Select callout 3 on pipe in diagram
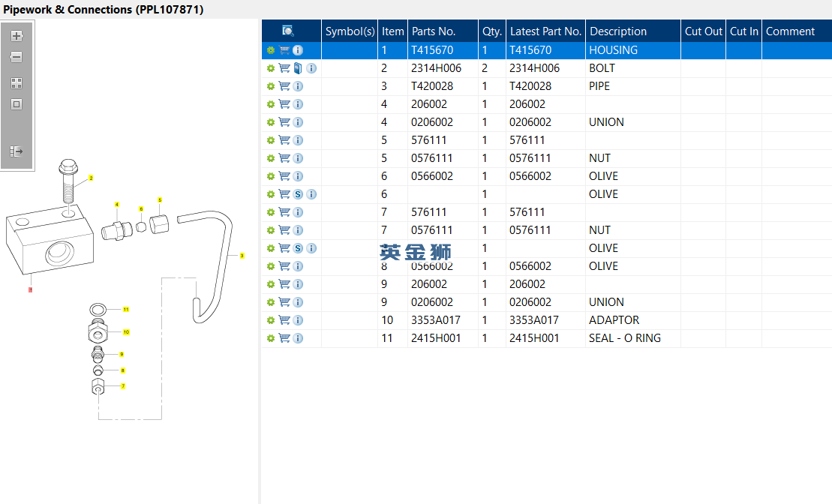 pos(242,256)
